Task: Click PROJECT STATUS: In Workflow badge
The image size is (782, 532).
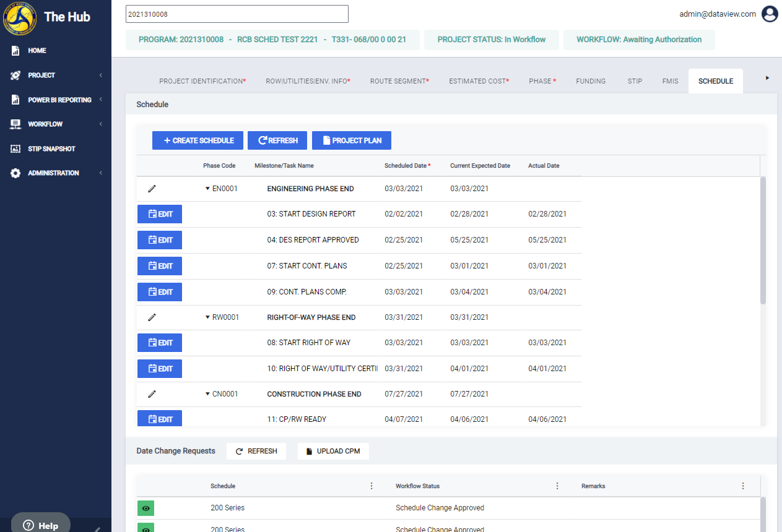Action: (x=492, y=40)
